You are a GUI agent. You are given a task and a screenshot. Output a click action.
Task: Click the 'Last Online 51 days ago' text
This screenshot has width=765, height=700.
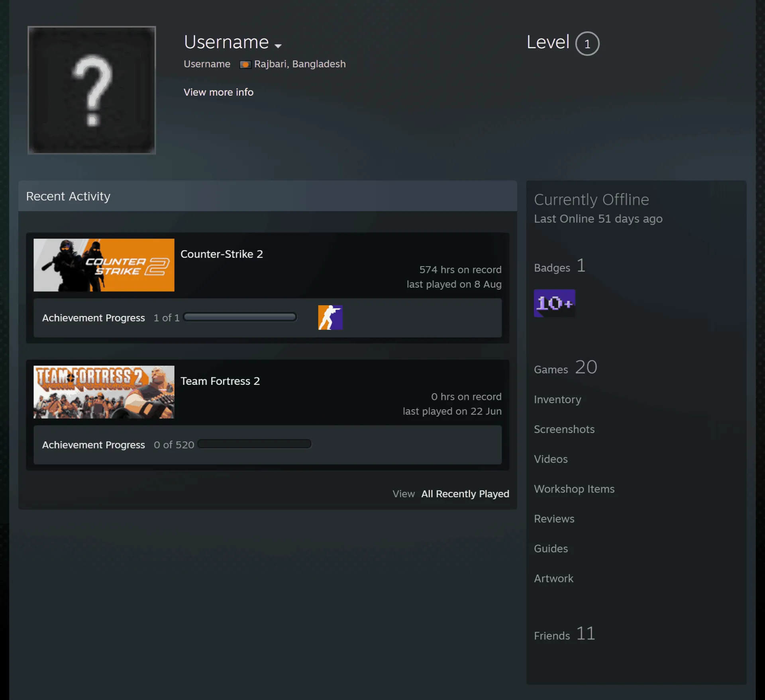tap(598, 219)
